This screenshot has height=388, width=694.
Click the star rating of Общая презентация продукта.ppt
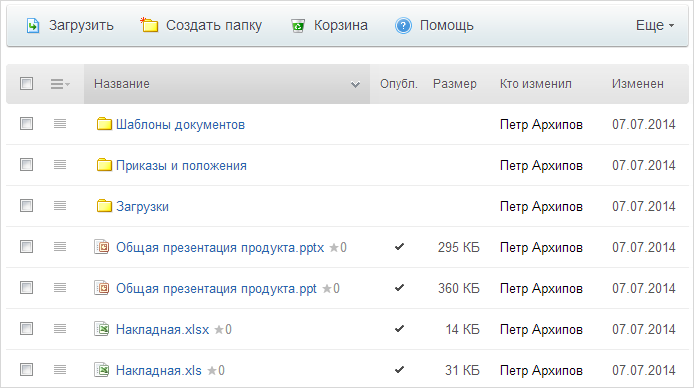coord(331,288)
